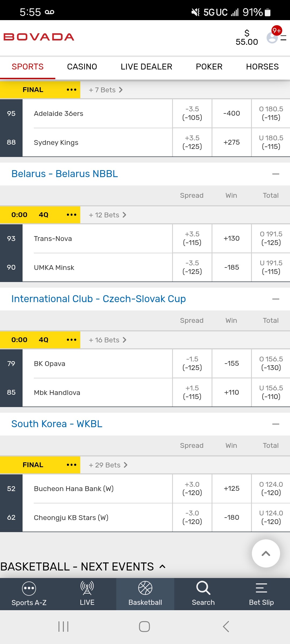
Task: Pick UMKA Minsk -3.5 spread
Action: [192, 267]
